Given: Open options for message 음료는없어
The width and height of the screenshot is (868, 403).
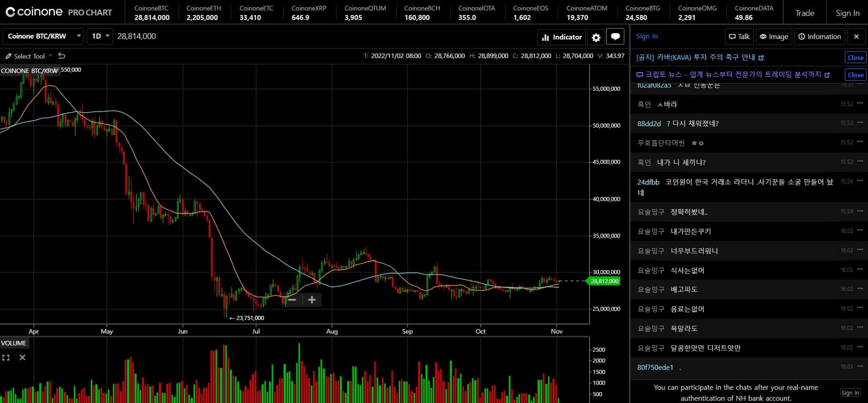Looking at the screenshot, I should point(860,308).
